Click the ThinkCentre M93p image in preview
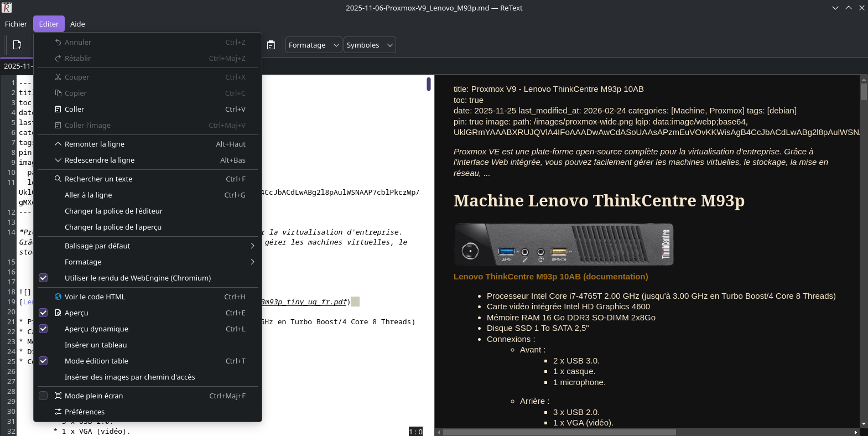Screen dimensions: 868x436 click(x=563, y=245)
